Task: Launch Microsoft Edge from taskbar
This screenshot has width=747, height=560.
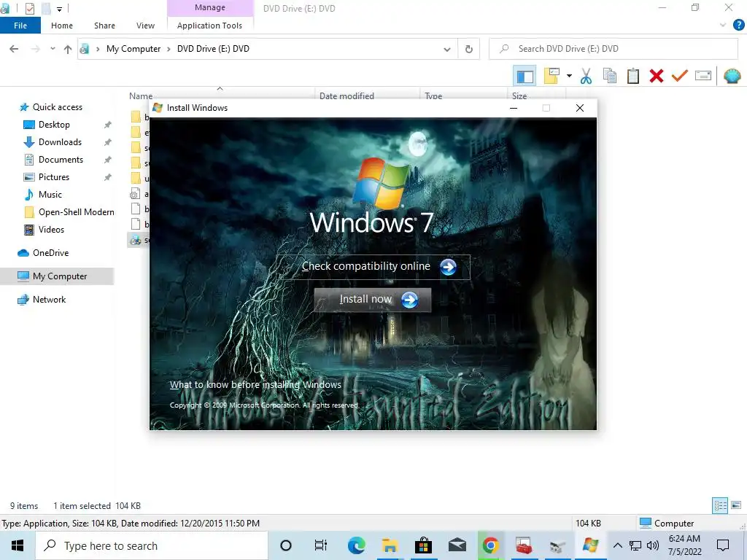Action: pyautogui.click(x=356, y=545)
